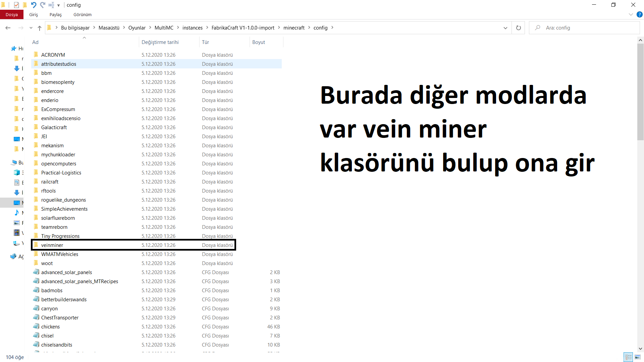Select the roguelike_dungeons folder
The width and height of the screenshot is (644, 362).
click(x=156, y=200)
